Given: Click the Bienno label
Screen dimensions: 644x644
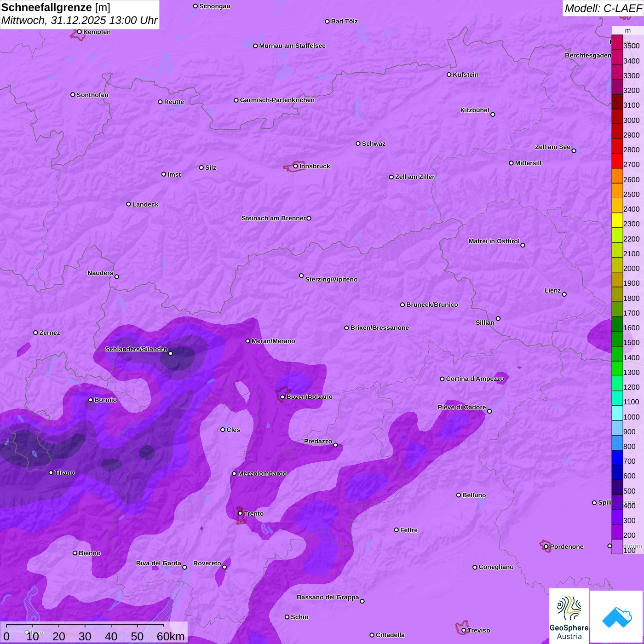Looking at the screenshot, I should point(89,553).
